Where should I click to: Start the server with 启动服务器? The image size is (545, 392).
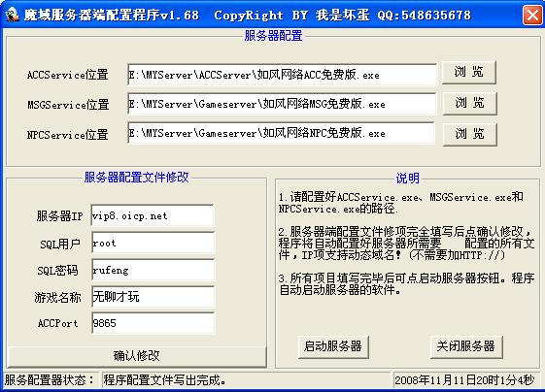(x=333, y=346)
